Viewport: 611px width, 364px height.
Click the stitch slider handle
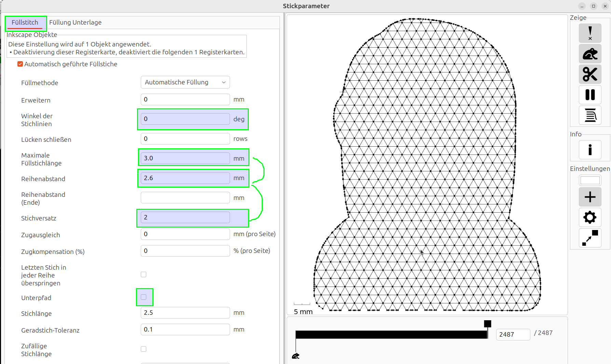click(488, 324)
